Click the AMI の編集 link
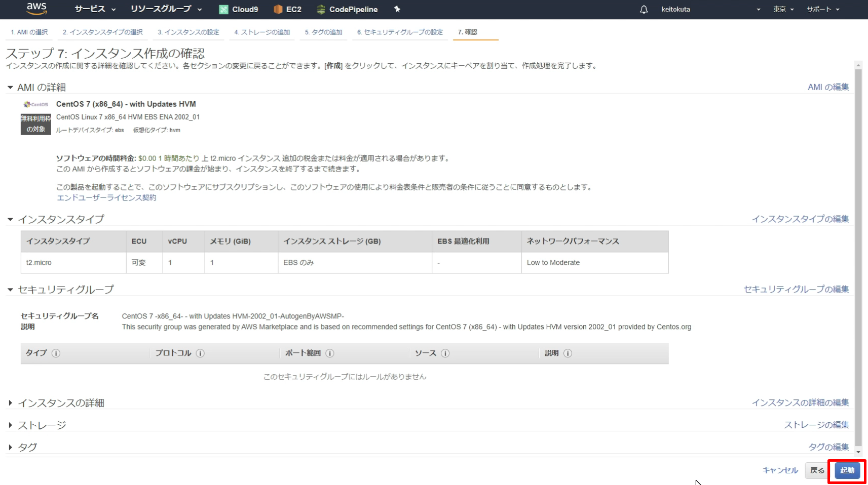Image resolution: width=868 pixels, height=485 pixels. click(x=828, y=87)
